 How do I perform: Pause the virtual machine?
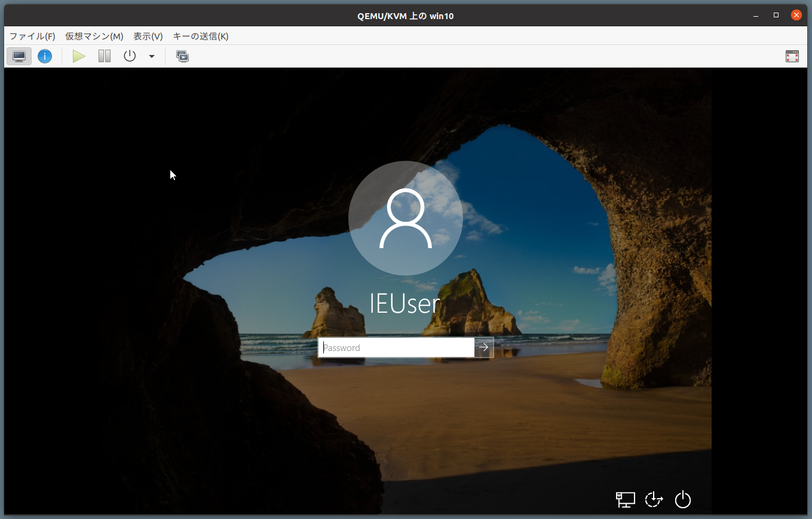click(105, 56)
